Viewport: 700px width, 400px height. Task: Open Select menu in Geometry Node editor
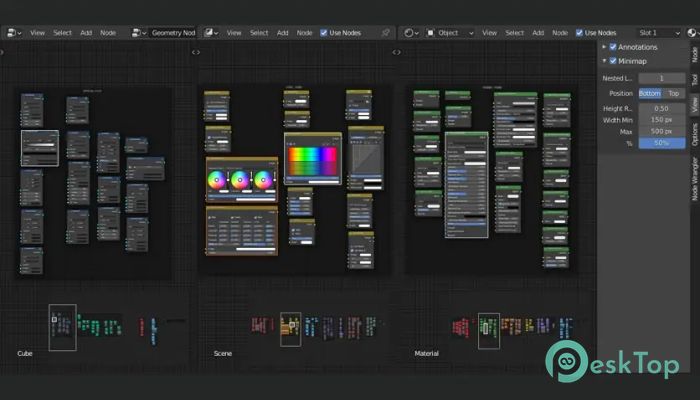62,33
